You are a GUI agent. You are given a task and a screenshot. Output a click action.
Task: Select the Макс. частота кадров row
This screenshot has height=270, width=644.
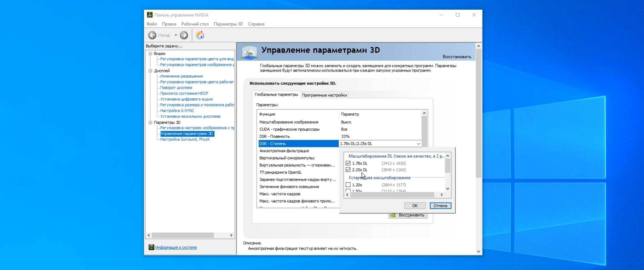298,194
